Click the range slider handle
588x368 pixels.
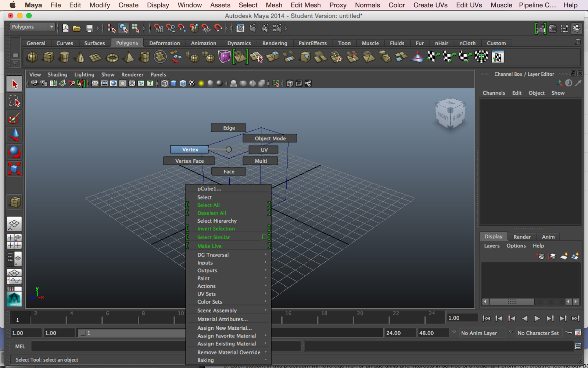pyautogui.click(x=83, y=333)
